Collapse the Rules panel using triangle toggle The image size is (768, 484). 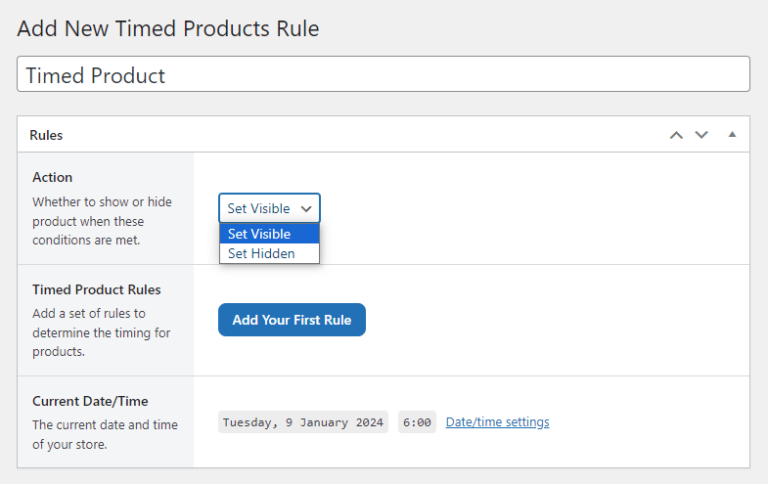(x=731, y=135)
